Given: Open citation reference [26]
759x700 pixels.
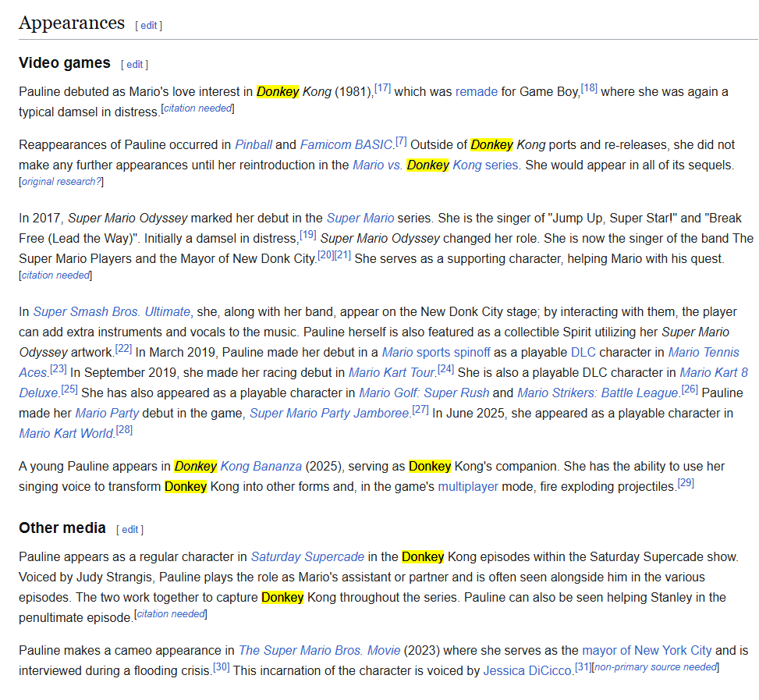Looking at the screenshot, I should point(690,389).
